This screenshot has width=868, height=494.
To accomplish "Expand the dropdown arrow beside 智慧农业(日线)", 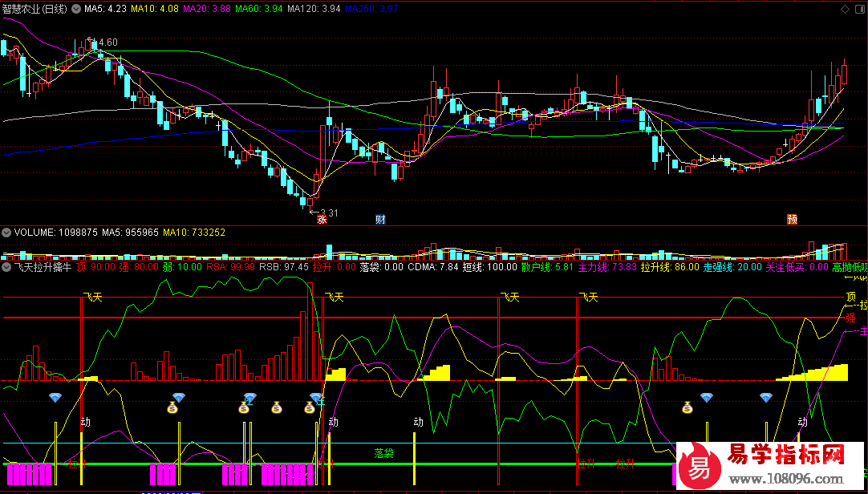I will pos(76,9).
